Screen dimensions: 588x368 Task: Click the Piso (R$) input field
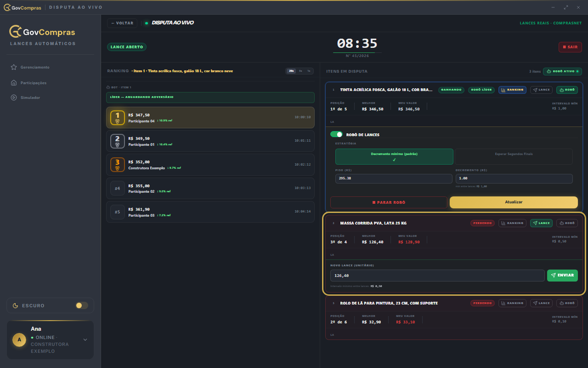pyautogui.click(x=394, y=178)
